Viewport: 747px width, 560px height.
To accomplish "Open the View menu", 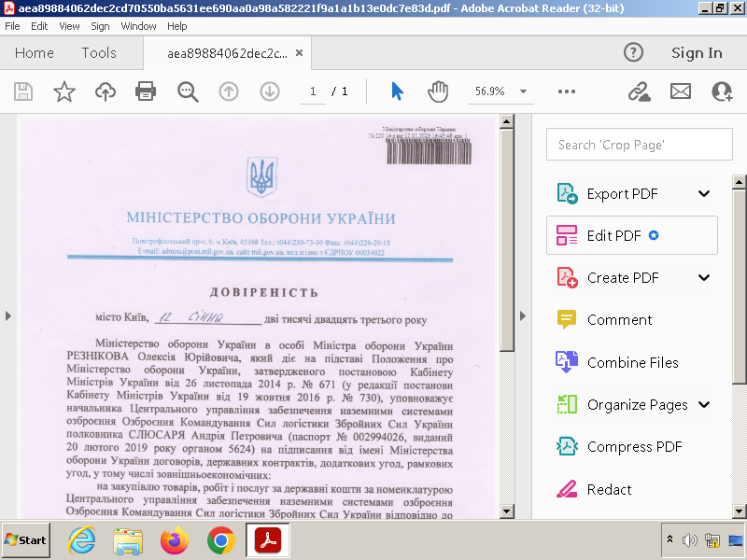I will 69,26.
